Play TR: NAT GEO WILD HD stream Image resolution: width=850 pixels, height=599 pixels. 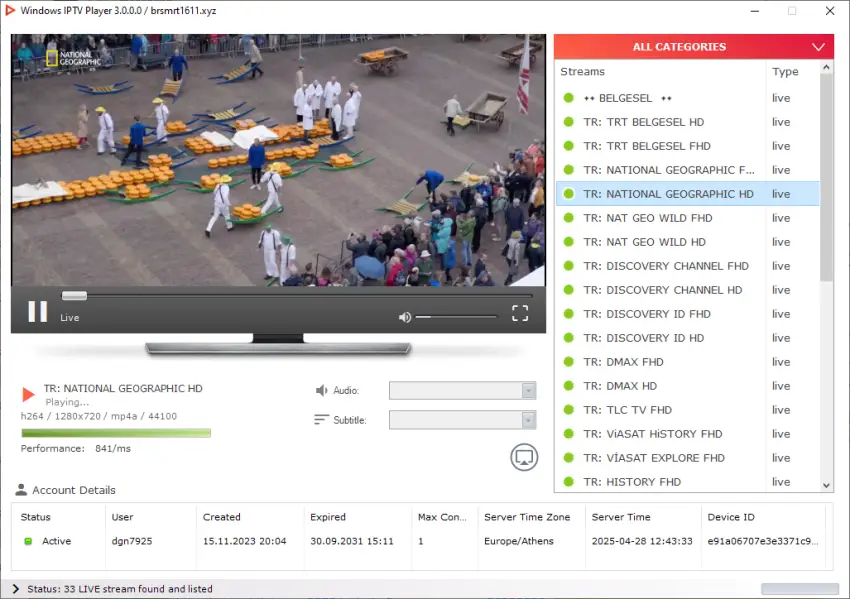(x=687, y=242)
